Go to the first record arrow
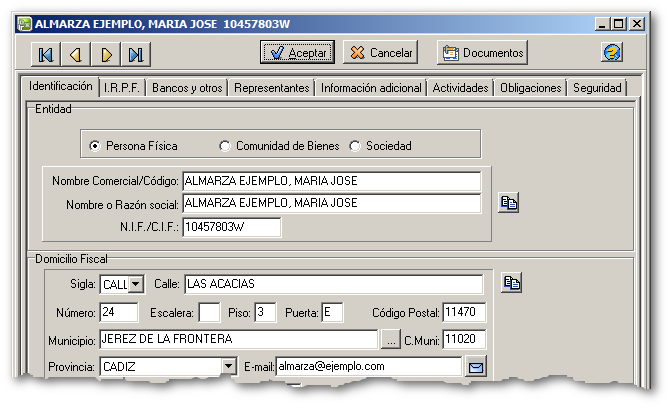 pos(47,54)
